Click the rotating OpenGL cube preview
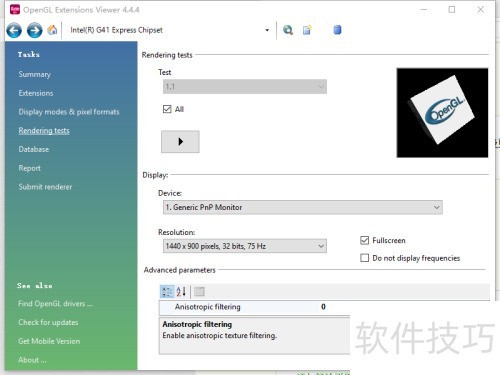The image size is (500, 375). [442, 113]
